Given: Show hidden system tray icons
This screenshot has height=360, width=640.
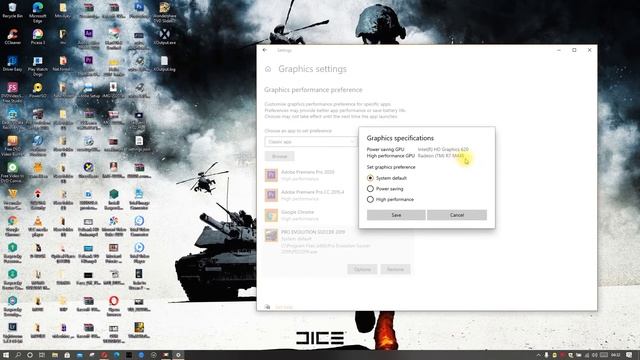Looking at the screenshot, I should click(x=538, y=355).
